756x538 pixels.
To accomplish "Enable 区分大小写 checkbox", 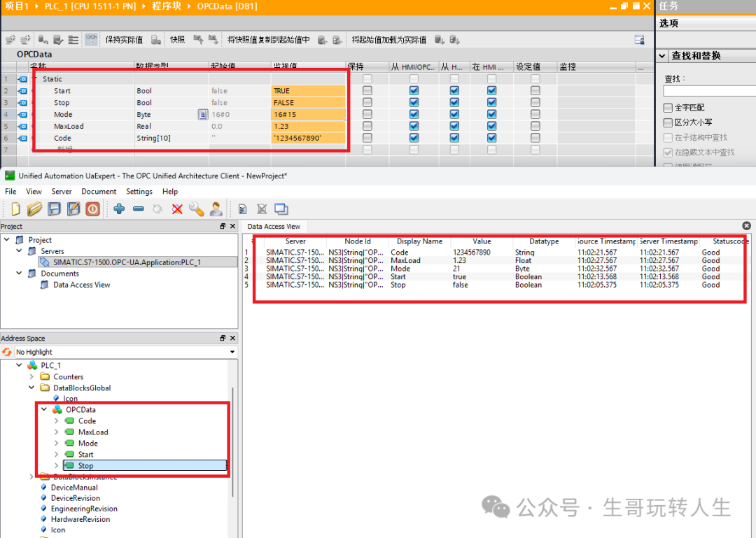I will tap(668, 122).
